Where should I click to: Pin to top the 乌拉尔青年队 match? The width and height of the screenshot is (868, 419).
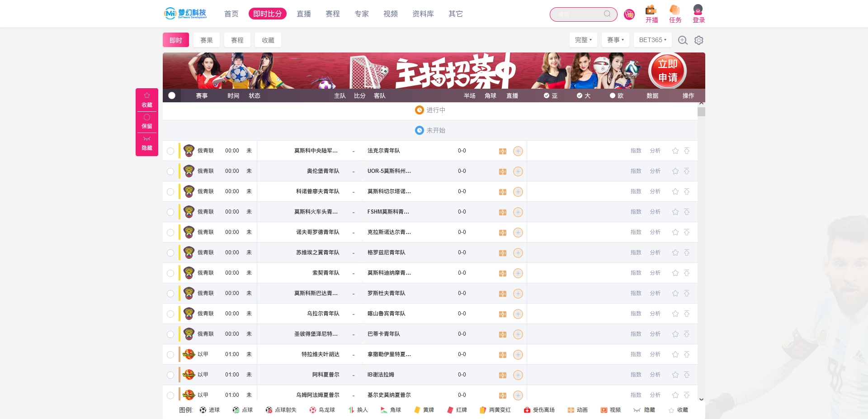pos(687,314)
